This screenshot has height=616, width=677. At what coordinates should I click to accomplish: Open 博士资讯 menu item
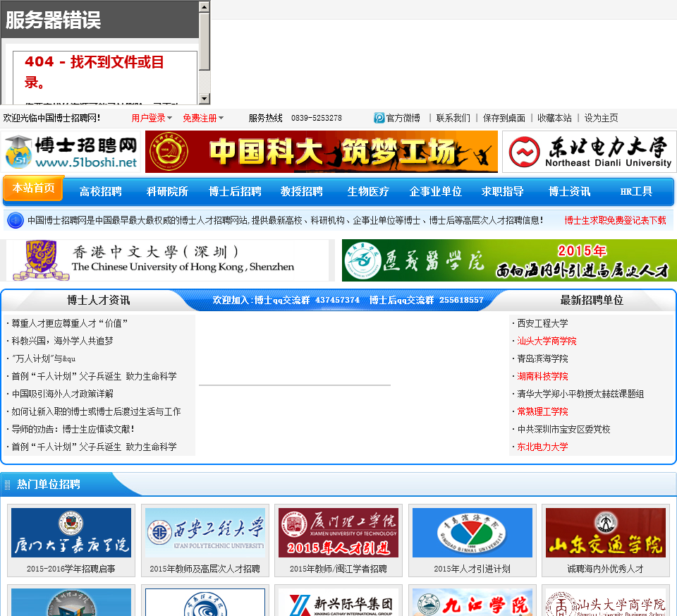[570, 191]
